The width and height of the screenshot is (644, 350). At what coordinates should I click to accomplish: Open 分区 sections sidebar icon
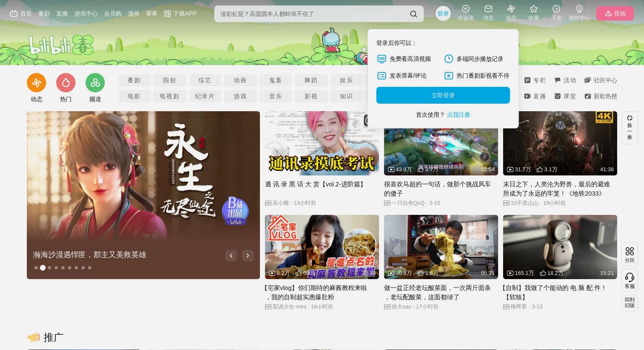(x=630, y=254)
